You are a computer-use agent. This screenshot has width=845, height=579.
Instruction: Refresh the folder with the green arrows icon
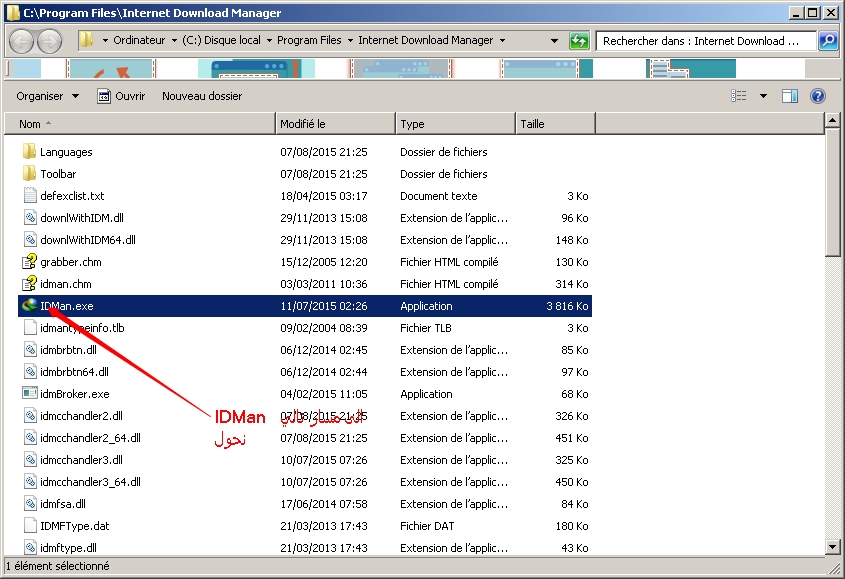coord(579,40)
